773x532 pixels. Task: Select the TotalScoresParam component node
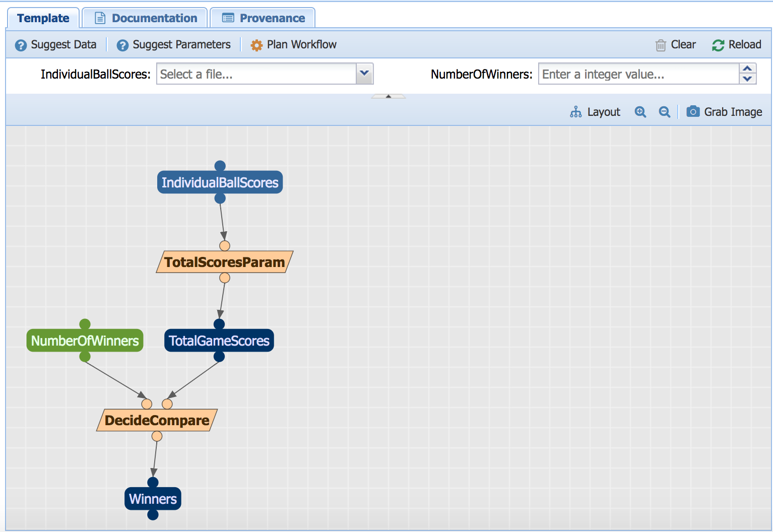(224, 262)
